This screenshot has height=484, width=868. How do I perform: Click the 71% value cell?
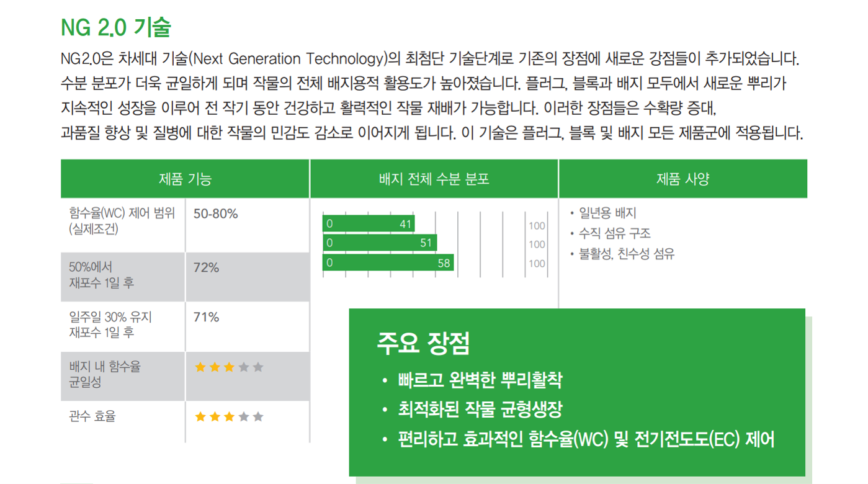coord(248,326)
